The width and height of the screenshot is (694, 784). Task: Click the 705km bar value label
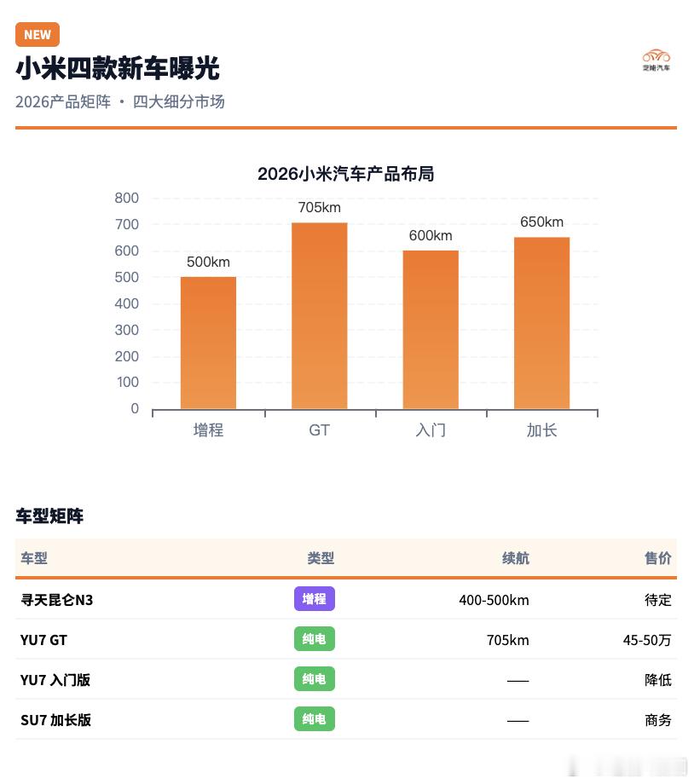(x=319, y=207)
